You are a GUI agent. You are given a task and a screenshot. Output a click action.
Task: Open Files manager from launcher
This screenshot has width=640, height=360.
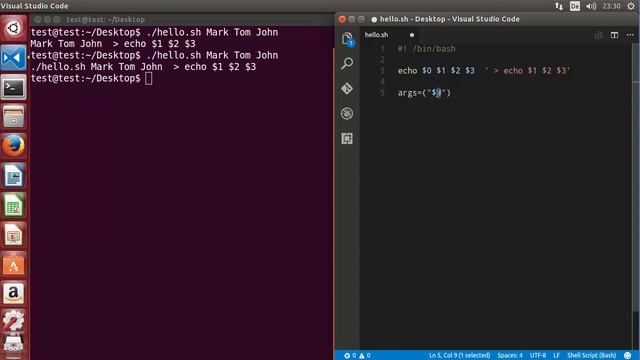click(x=13, y=117)
